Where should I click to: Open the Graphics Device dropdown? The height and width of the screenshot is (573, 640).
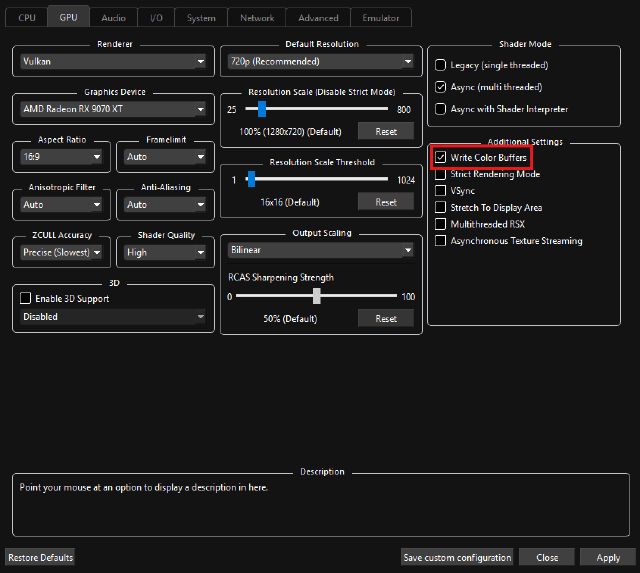[x=112, y=109]
